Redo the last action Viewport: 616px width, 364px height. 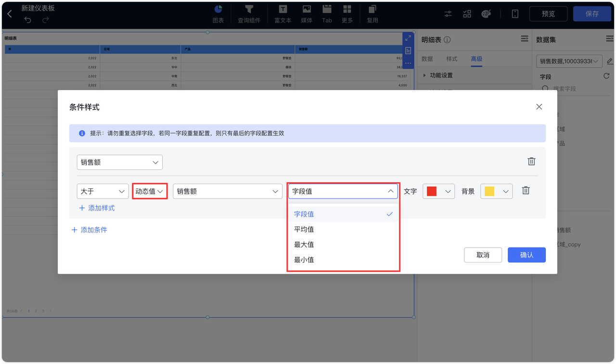point(46,20)
